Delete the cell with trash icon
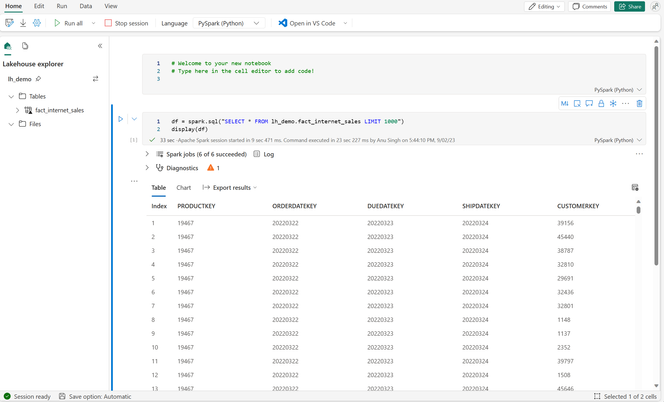This screenshot has height=402, width=664. tap(639, 103)
